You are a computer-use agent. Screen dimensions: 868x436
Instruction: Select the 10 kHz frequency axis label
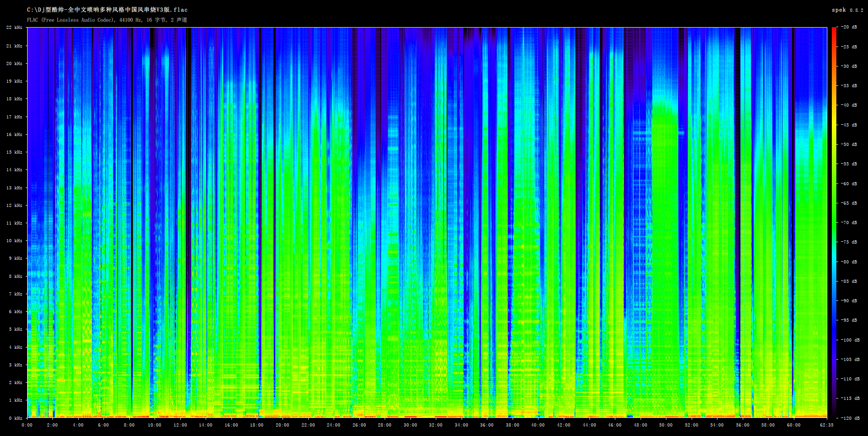14,241
